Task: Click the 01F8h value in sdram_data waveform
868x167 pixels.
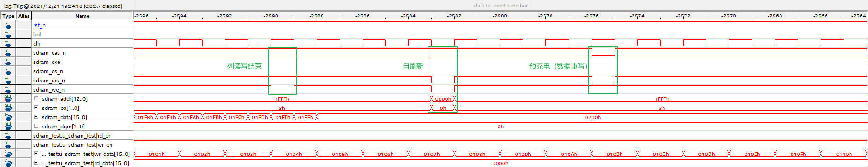Action: click(145, 117)
